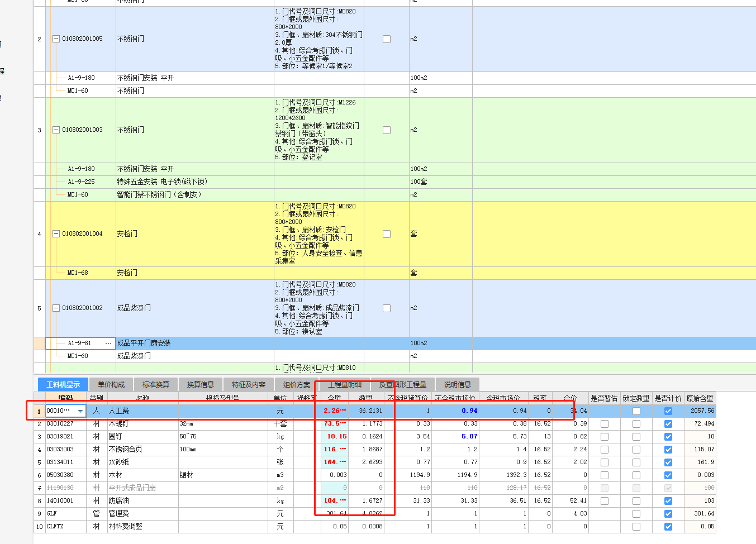Screen dimensions: 756x544
Task: Click the 是否暂估 column header
Action: 605,398
